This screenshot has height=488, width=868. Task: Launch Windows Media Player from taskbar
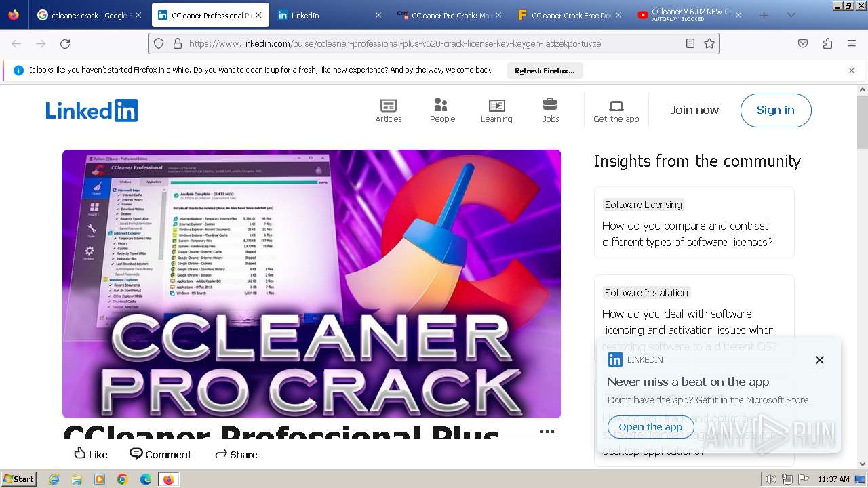100,479
